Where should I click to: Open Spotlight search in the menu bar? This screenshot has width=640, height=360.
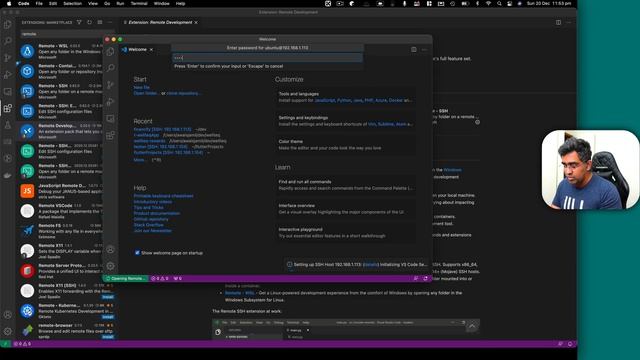tap(499, 3)
